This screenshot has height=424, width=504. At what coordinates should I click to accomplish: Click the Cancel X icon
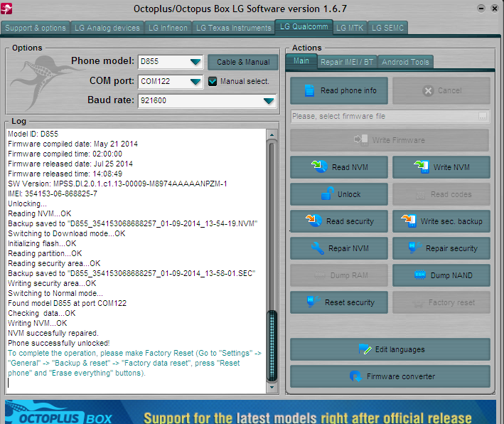[428, 91]
